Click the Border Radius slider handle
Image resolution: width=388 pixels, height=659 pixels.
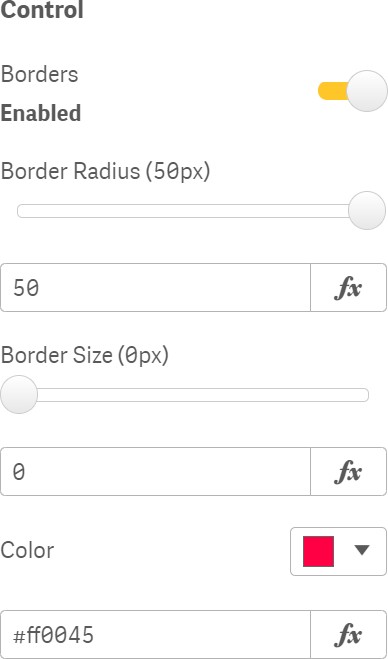coord(367,211)
